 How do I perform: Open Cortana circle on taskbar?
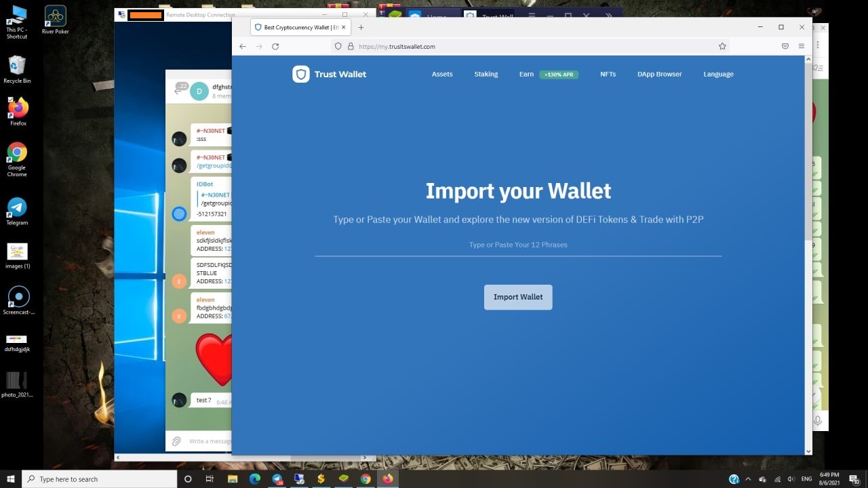188,479
